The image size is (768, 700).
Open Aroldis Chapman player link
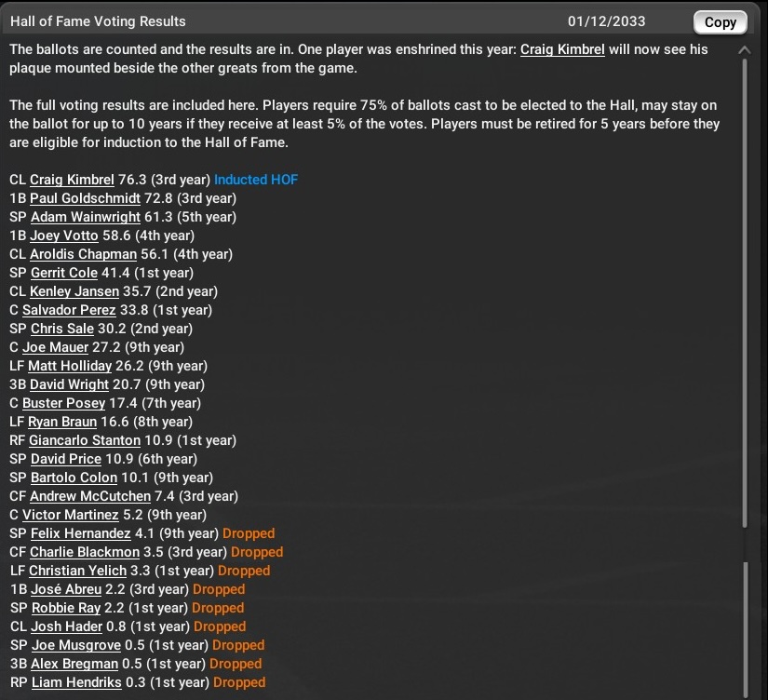83,254
